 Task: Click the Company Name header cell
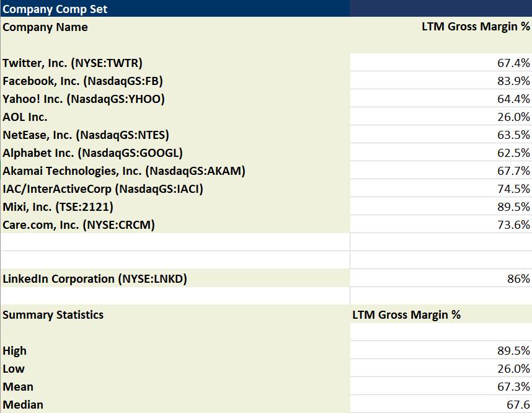(45, 27)
